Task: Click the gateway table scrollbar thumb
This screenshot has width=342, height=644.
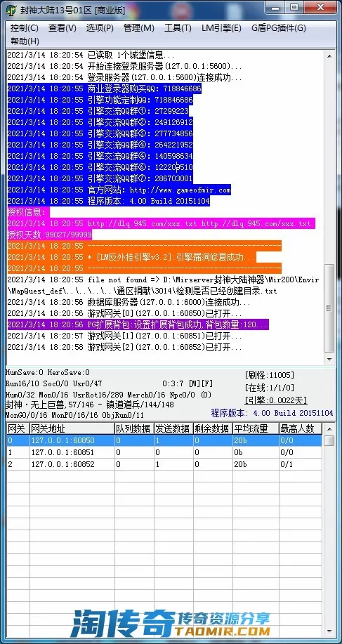Action: point(329,440)
